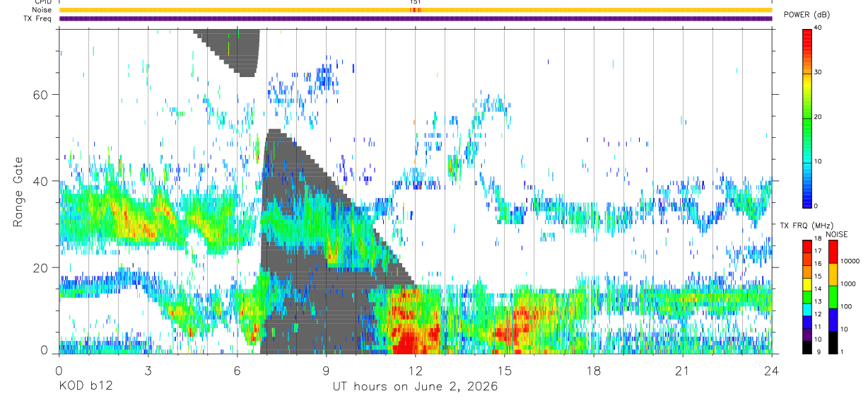Click the 14 label on the TX FRQ scale
The height and width of the screenshot is (401, 868).
point(818,289)
